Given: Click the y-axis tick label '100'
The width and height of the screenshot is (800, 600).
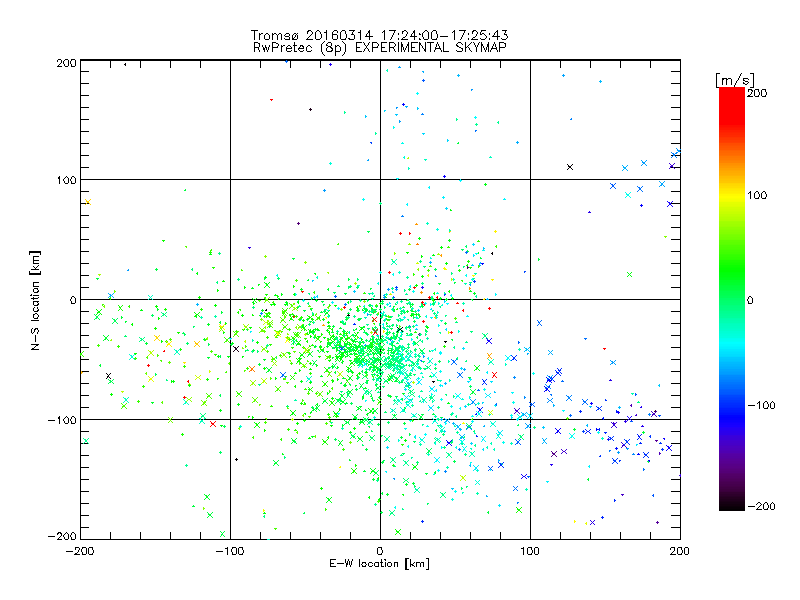Looking at the screenshot, I should tap(66, 180).
